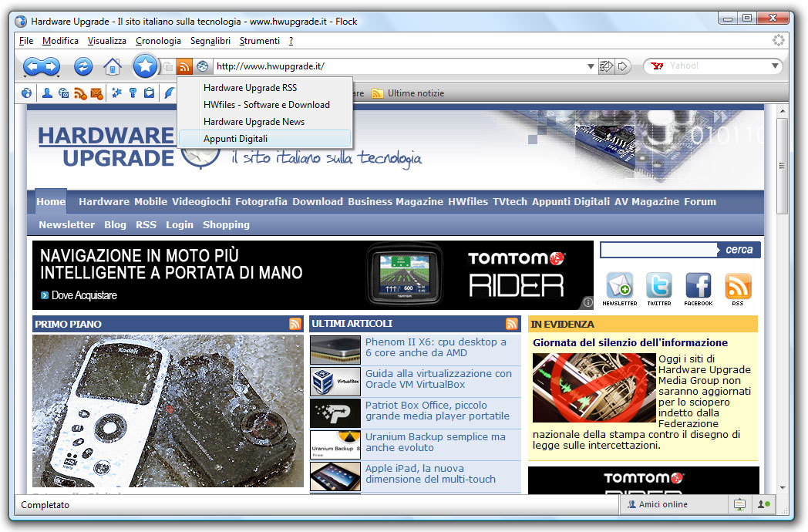Click Amici online in the status bar
Image resolution: width=808 pixels, height=532 pixels.
coord(658,504)
